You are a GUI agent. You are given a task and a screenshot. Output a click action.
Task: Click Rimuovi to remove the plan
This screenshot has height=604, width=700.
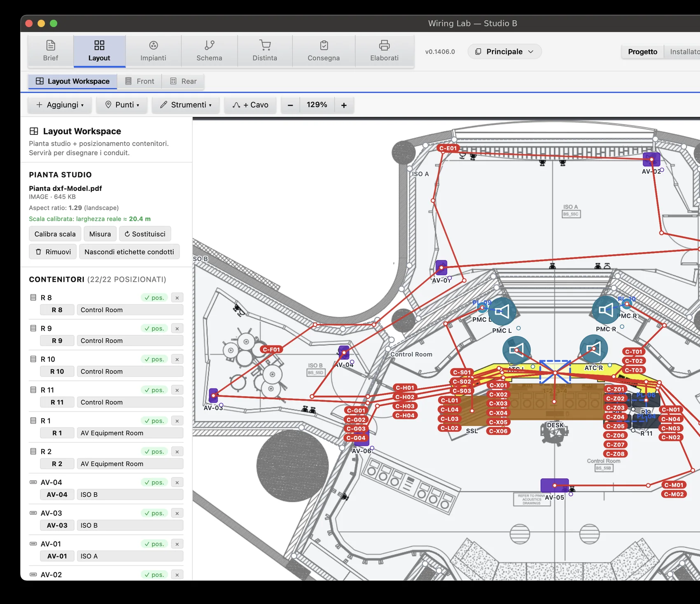click(x=53, y=252)
